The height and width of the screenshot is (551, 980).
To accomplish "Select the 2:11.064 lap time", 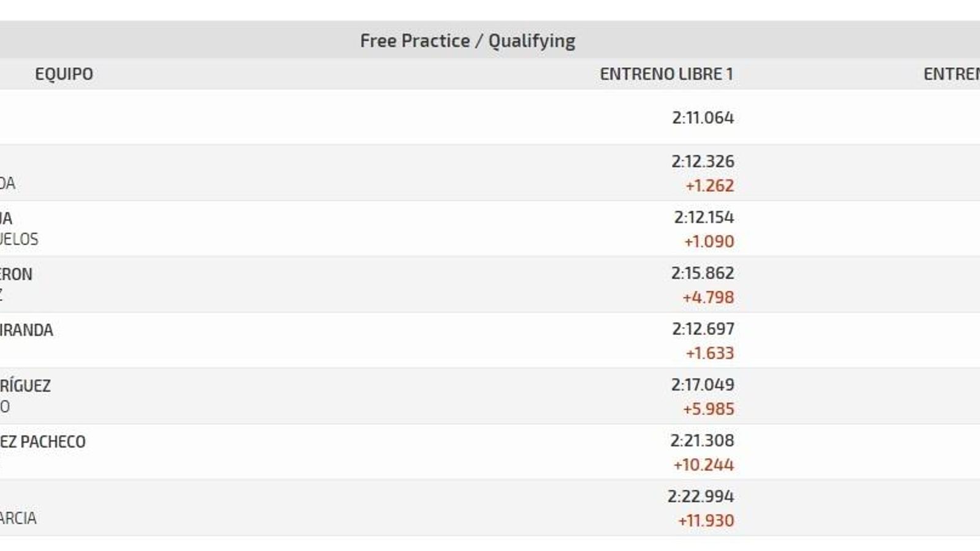I will pos(703,117).
